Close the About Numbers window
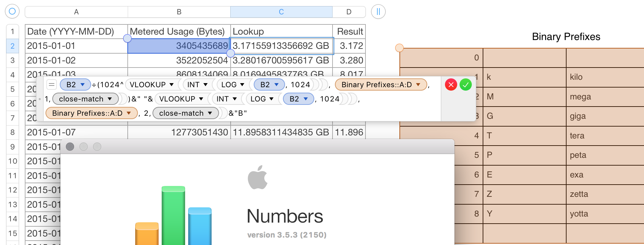This screenshot has height=245, width=644. tap(70, 147)
